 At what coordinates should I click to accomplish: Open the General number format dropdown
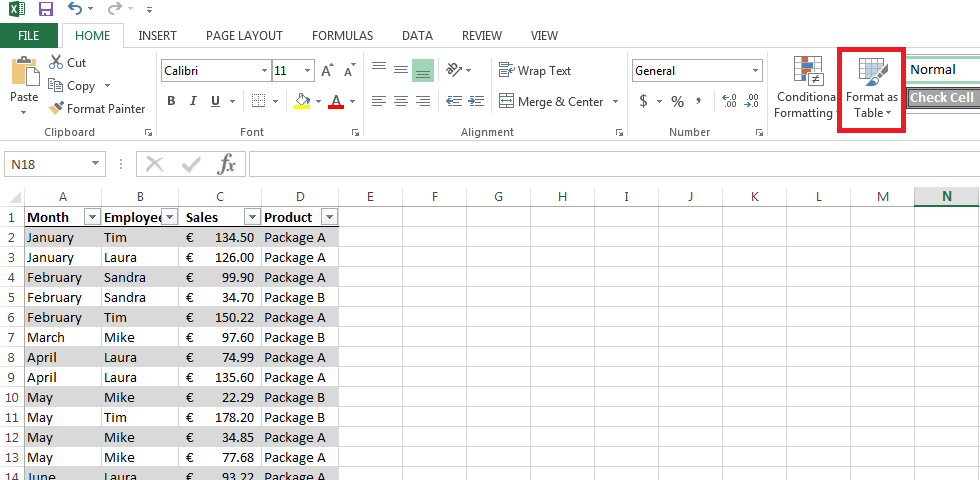(x=756, y=71)
